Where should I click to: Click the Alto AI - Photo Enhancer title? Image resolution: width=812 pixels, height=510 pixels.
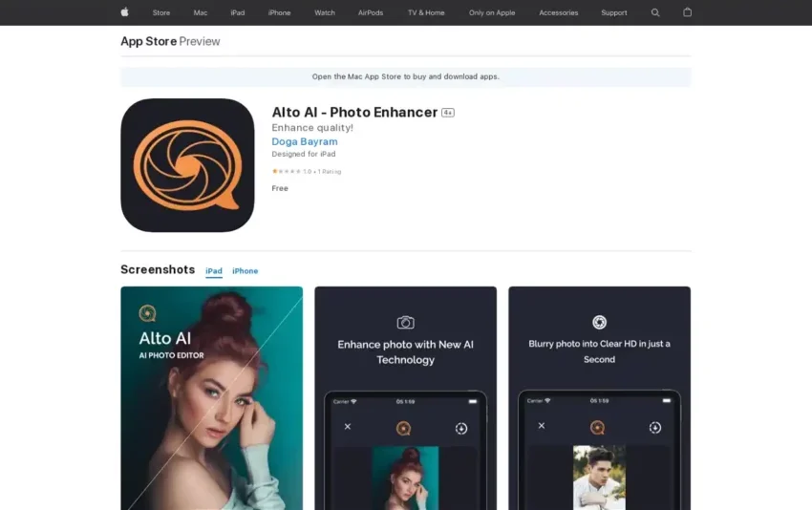pos(354,113)
